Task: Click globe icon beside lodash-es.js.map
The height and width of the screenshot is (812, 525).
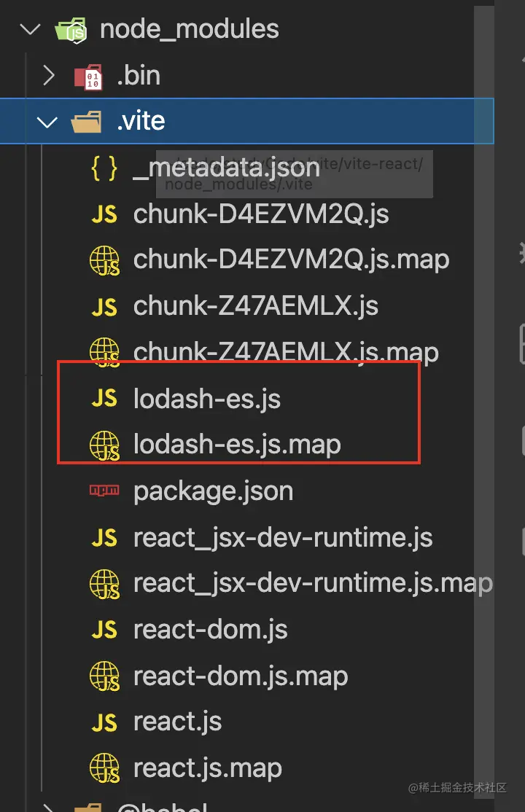Action: click(104, 445)
